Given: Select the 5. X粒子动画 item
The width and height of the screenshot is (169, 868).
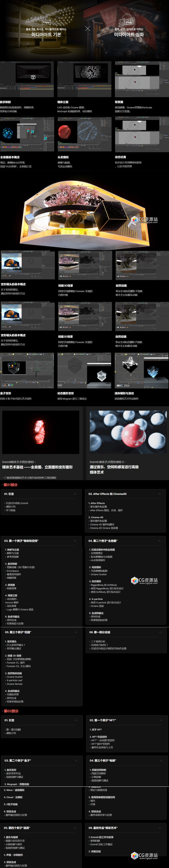Looking at the screenshot, I should 11,804.
